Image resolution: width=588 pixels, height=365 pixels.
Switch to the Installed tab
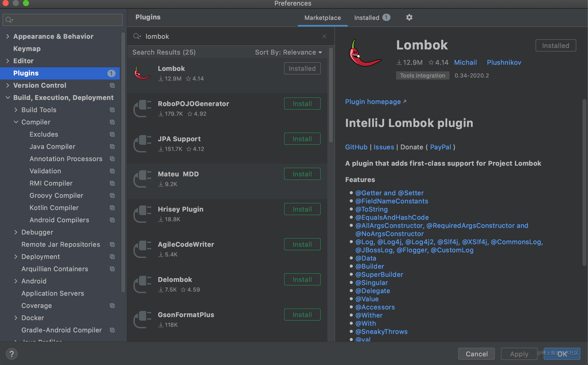(x=367, y=18)
